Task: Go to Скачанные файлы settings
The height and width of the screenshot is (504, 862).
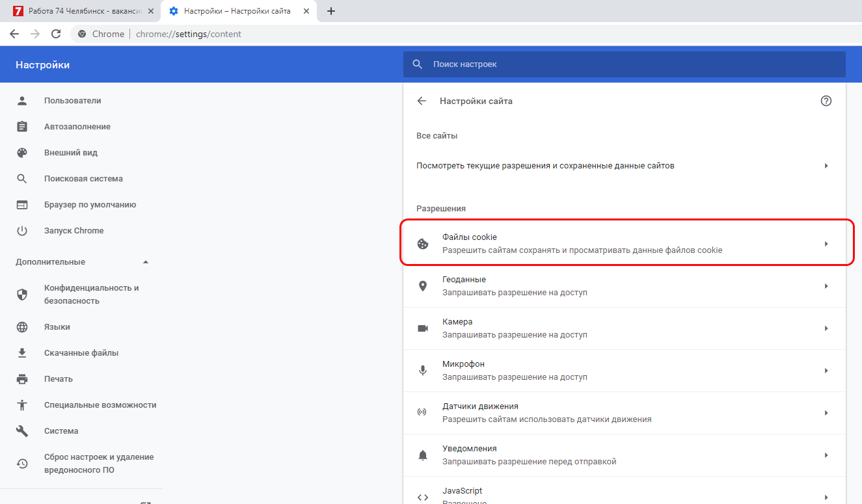Action: pos(81,353)
